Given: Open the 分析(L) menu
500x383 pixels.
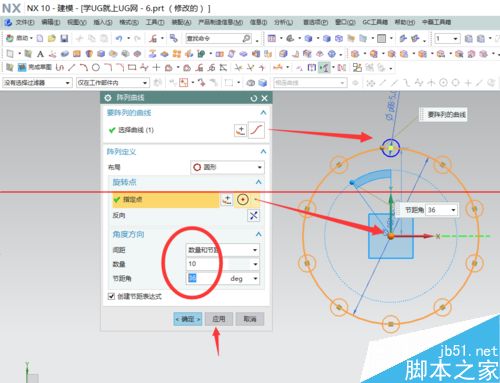Looking at the screenshot, I should click(284, 22).
